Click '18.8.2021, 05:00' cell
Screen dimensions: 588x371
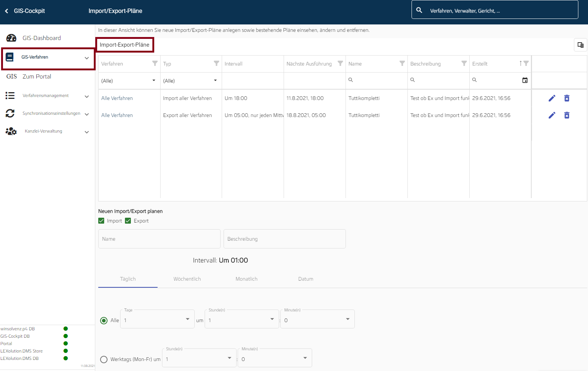click(306, 115)
